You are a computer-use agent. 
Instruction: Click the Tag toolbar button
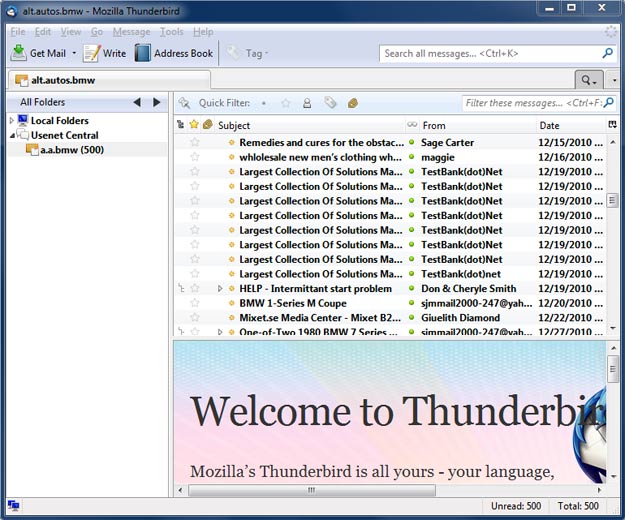coord(247,53)
